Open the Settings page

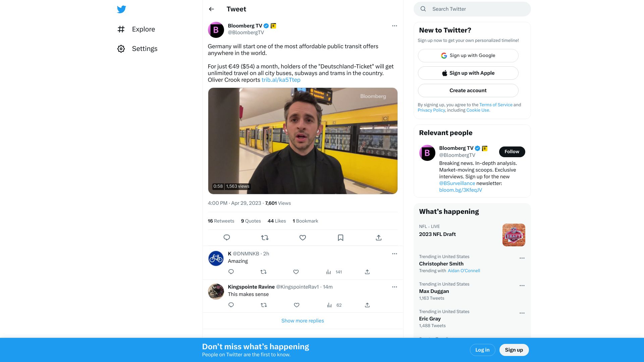(x=137, y=49)
